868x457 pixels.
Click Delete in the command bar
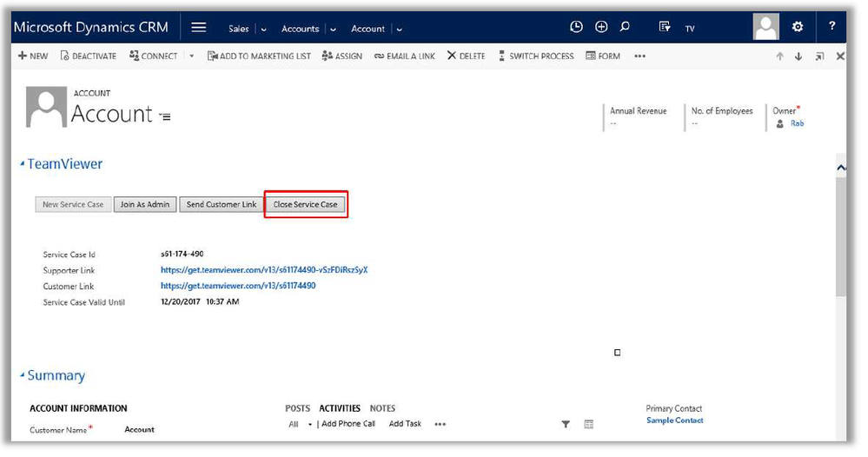point(467,56)
